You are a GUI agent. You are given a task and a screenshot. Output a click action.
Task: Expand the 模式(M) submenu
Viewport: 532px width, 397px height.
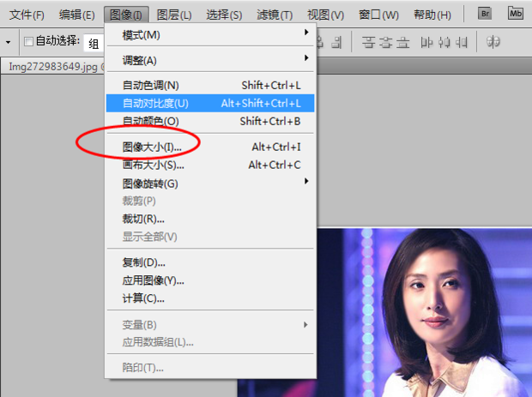pos(210,34)
